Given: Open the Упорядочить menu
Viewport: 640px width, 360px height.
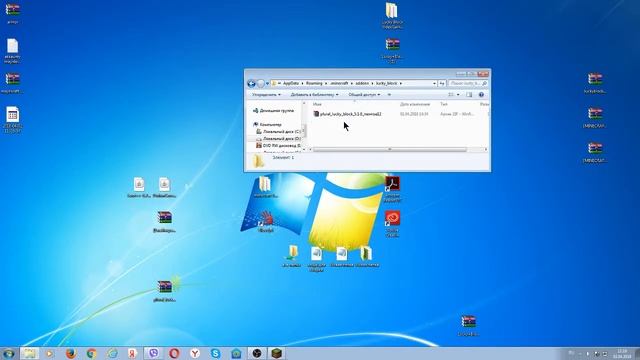Looking at the screenshot, I should (x=266, y=95).
